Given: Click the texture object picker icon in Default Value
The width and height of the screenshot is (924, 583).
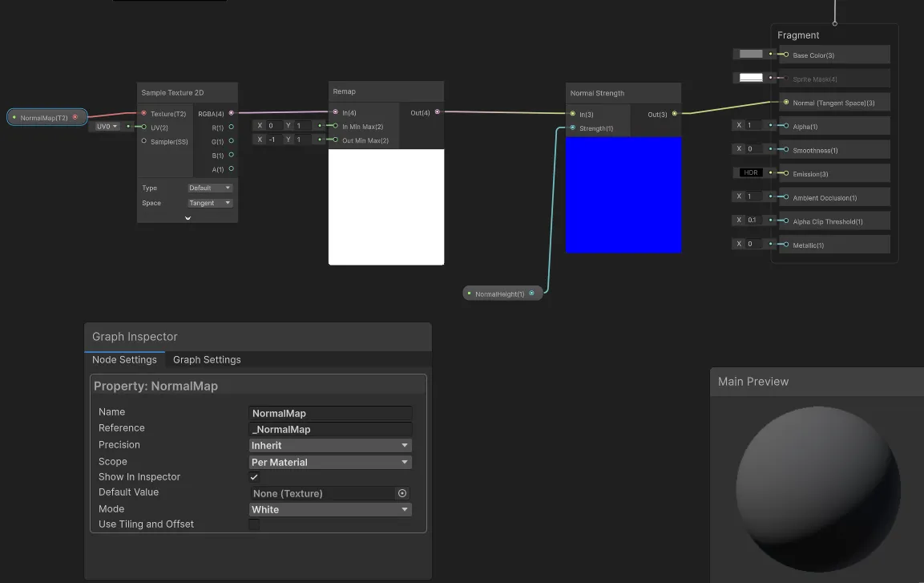Looking at the screenshot, I should point(402,493).
